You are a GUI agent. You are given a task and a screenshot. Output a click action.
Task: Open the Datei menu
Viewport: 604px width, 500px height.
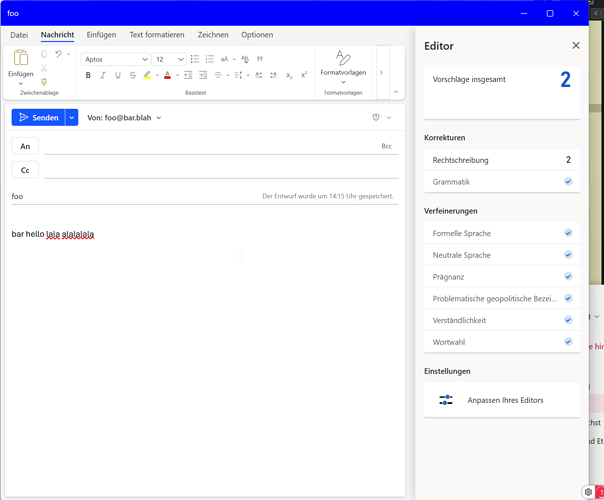click(19, 35)
